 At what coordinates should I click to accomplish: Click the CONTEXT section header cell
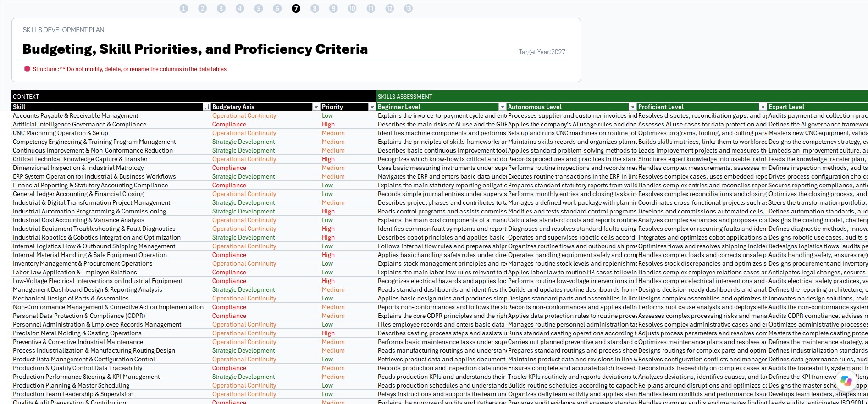coord(194,97)
